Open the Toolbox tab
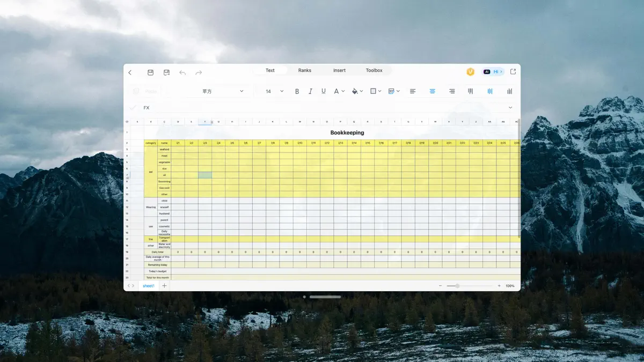 click(374, 70)
